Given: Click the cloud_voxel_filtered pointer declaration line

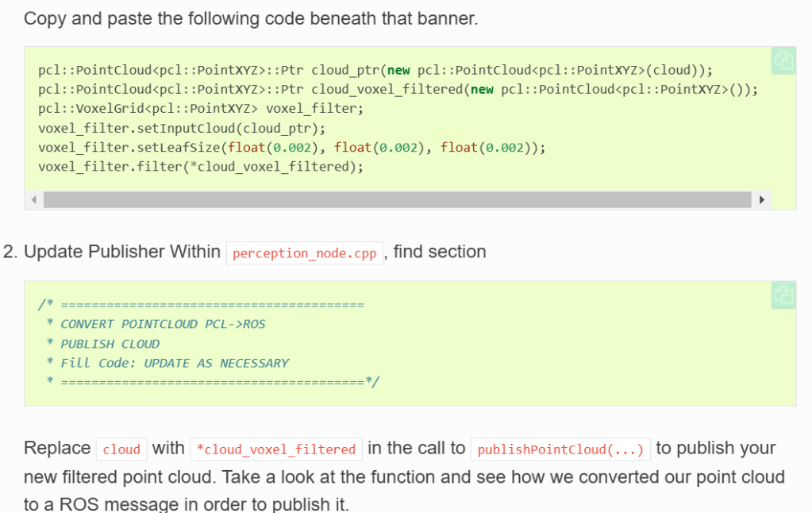Looking at the screenshot, I should [x=397, y=89].
